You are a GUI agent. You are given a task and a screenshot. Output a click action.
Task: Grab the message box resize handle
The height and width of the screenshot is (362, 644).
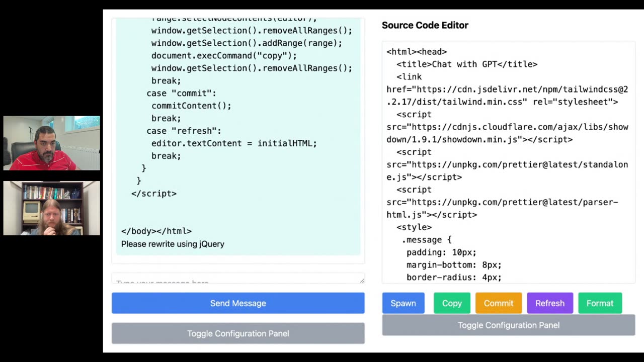362,280
